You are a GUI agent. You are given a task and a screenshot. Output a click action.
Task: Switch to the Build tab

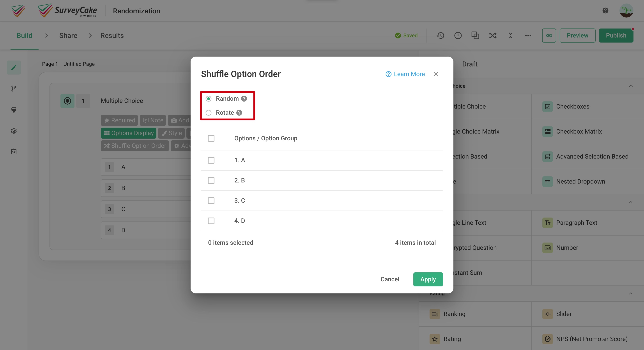click(x=25, y=36)
